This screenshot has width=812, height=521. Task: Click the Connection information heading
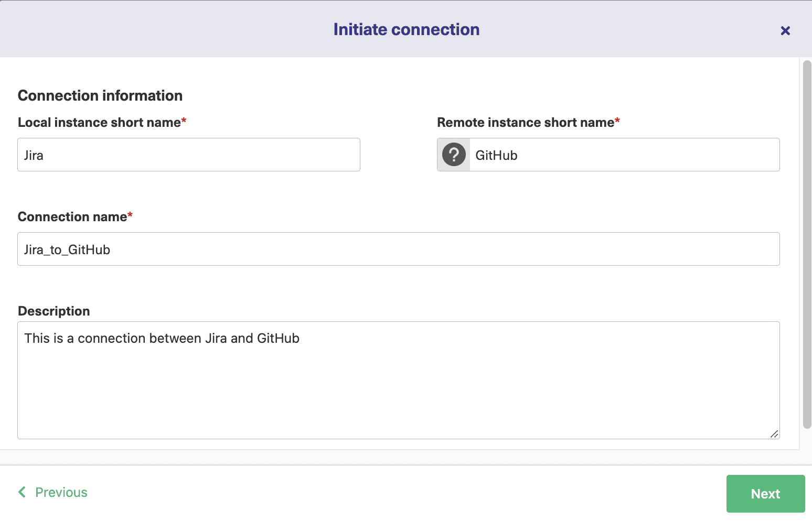100,95
